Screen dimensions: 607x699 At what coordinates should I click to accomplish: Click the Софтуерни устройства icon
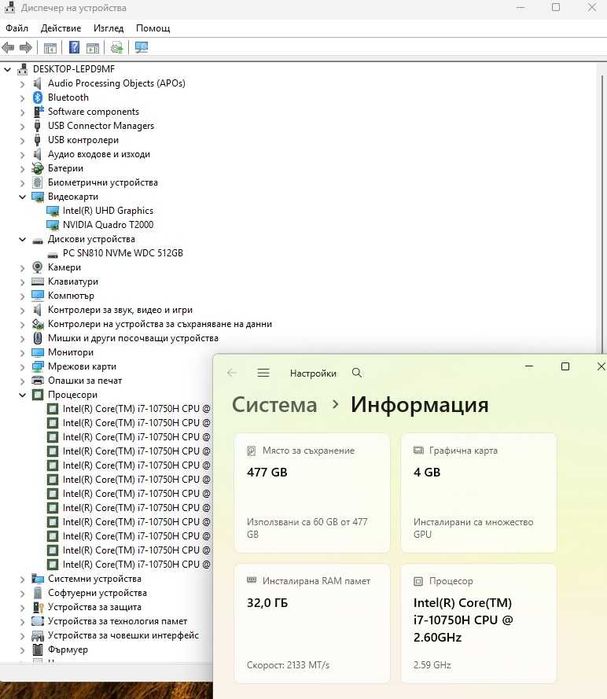(38, 593)
